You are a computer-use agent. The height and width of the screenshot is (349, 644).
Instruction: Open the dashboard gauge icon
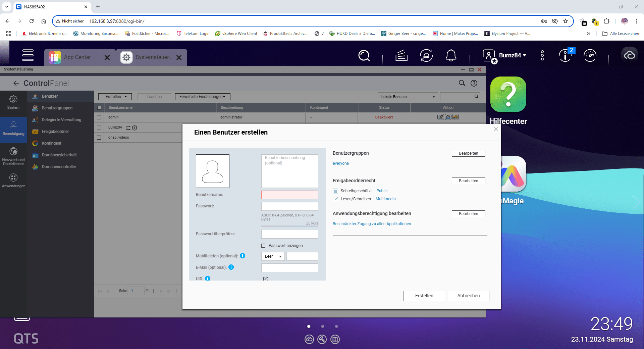click(590, 55)
